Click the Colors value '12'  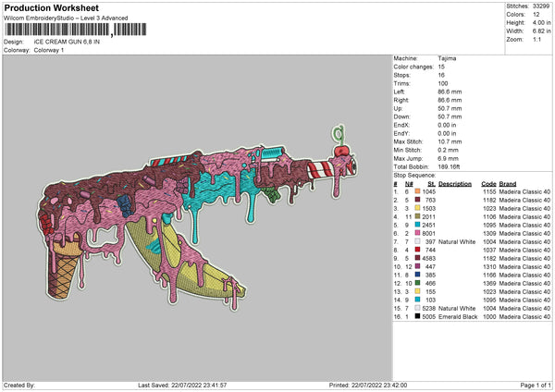tap(536, 15)
